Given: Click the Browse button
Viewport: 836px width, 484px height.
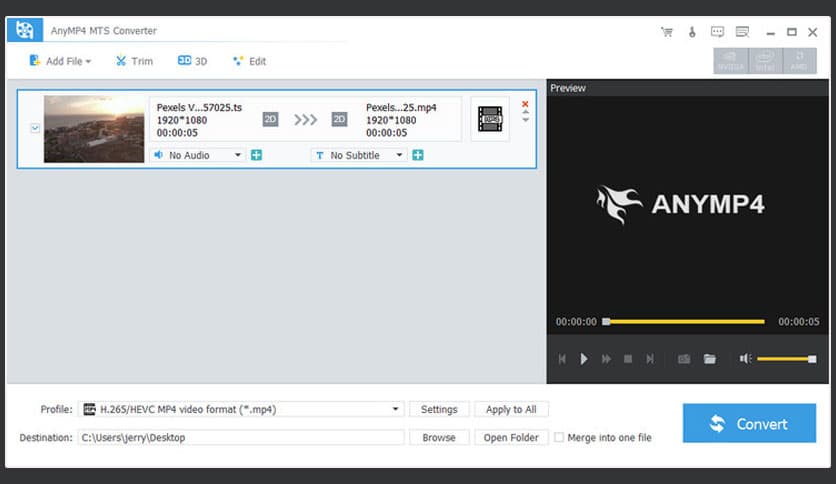Looking at the screenshot, I should click(x=439, y=437).
